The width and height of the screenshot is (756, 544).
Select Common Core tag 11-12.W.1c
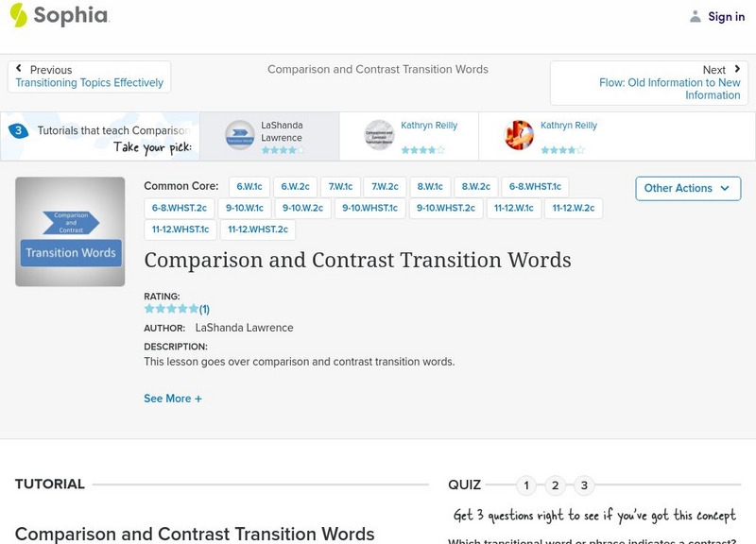point(514,208)
